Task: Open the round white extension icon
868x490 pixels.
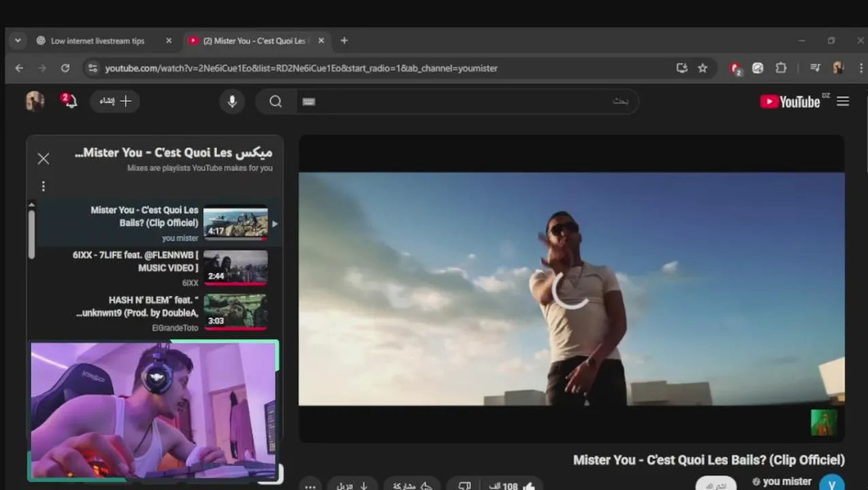Action: tap(758, 68)
